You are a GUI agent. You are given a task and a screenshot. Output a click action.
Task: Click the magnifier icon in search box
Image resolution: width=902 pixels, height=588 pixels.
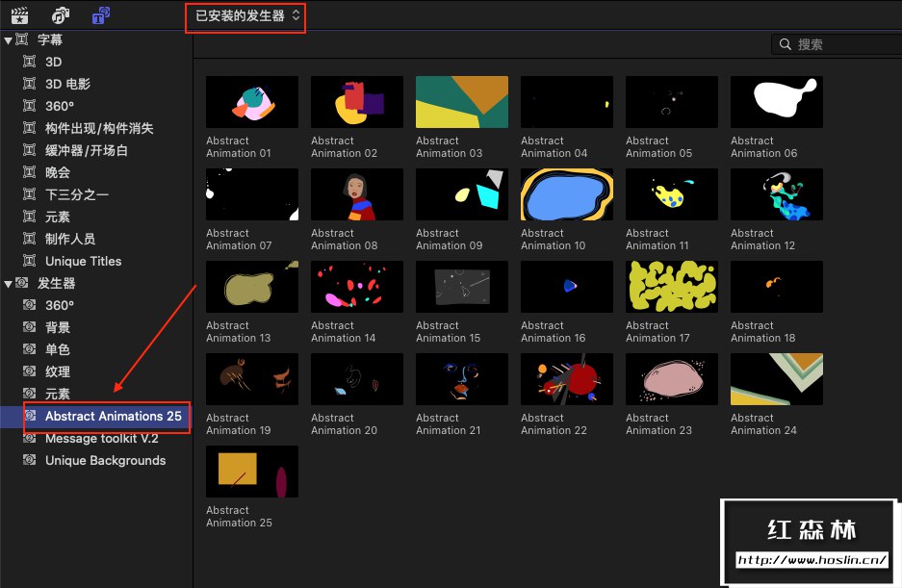pyautogui.click(x=785, y=44)
